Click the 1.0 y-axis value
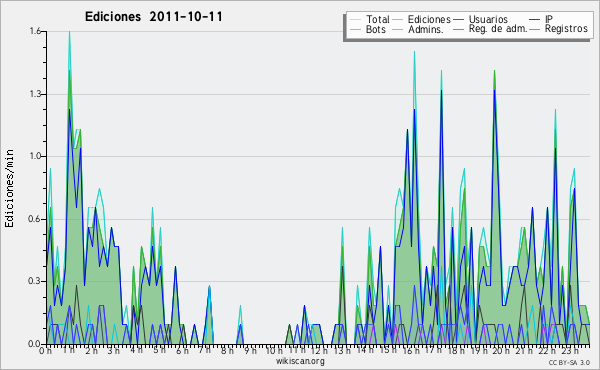The height and width of the screenshot is (370, 600). click(x=35, y=156)
